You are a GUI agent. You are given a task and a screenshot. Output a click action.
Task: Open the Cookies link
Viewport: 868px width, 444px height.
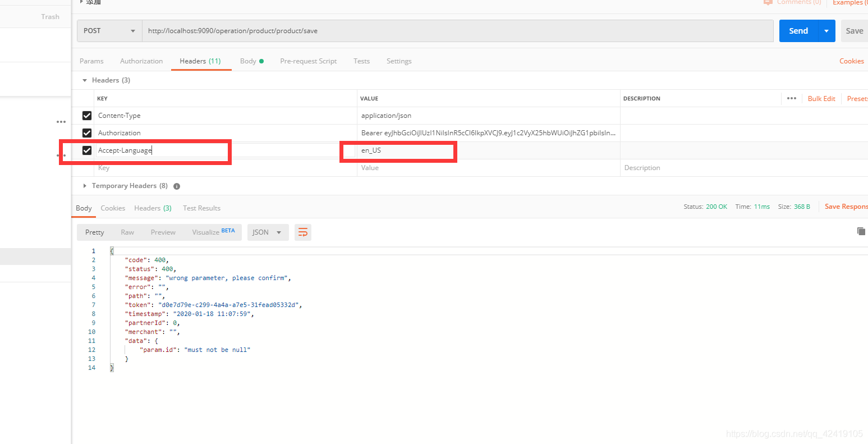point(851,61)
